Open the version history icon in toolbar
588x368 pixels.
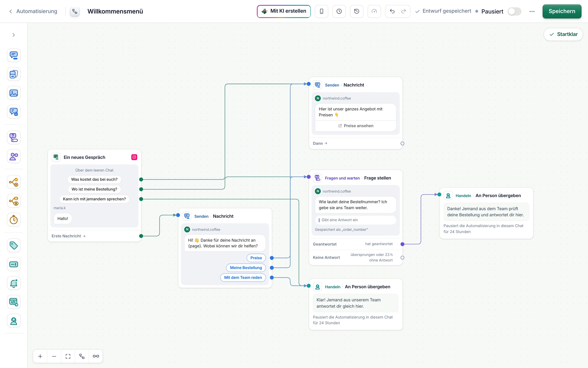point(356,11)
